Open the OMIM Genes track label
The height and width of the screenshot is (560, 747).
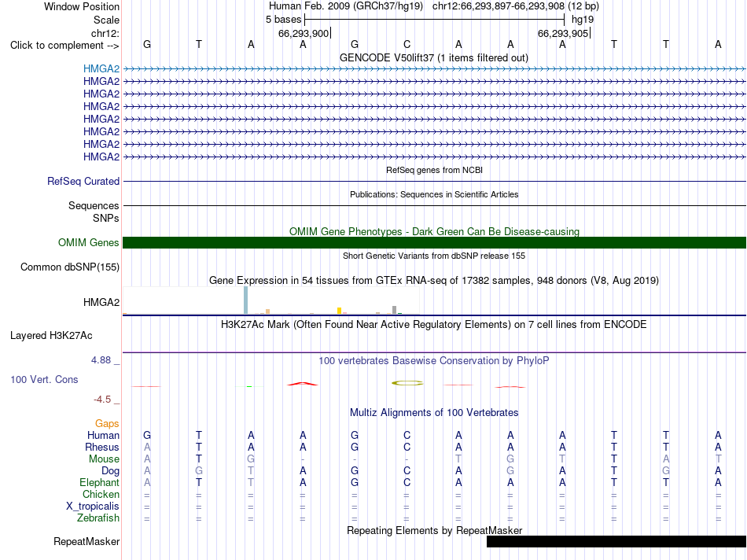coord(88,242)
